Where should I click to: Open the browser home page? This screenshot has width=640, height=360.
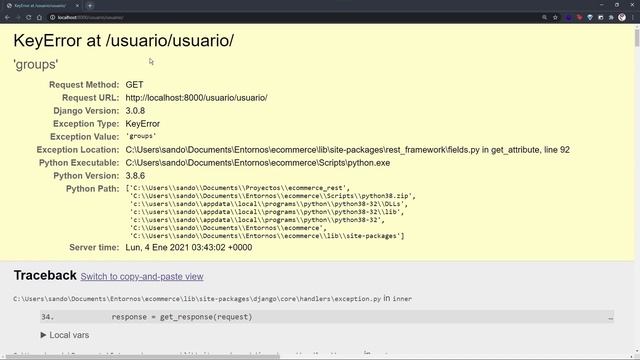(39, 18)
